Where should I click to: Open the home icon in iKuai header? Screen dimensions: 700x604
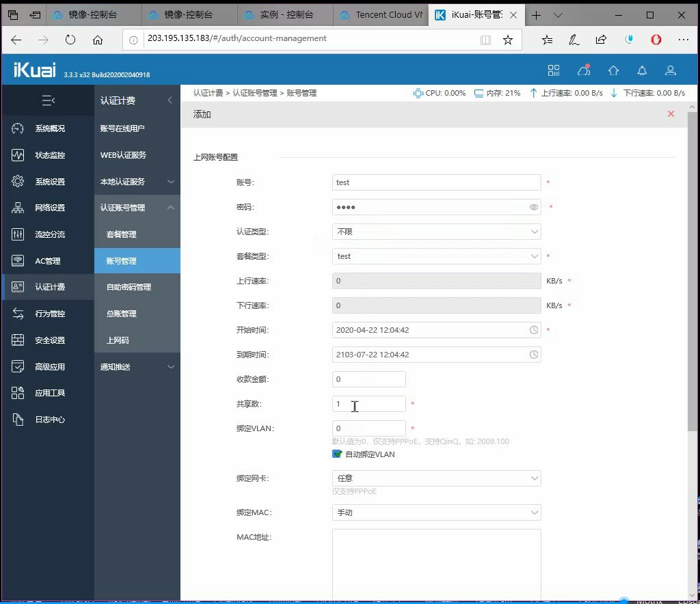[x=613, y=70]
